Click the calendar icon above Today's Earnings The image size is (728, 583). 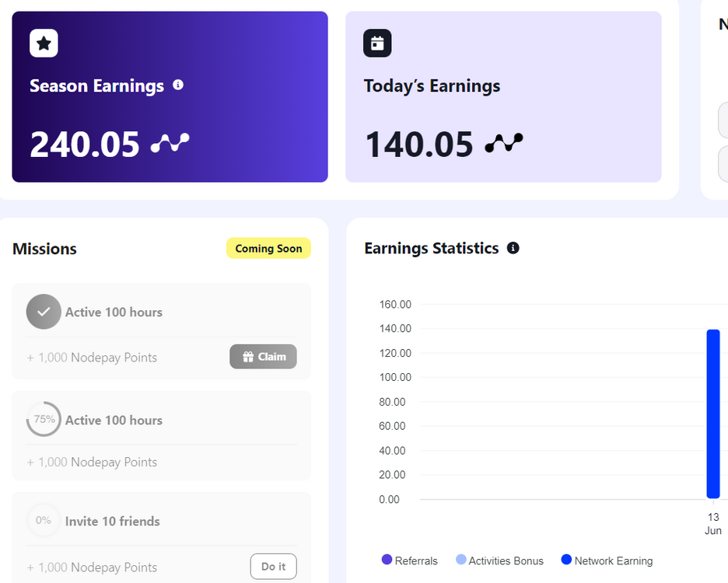point(377,44)
